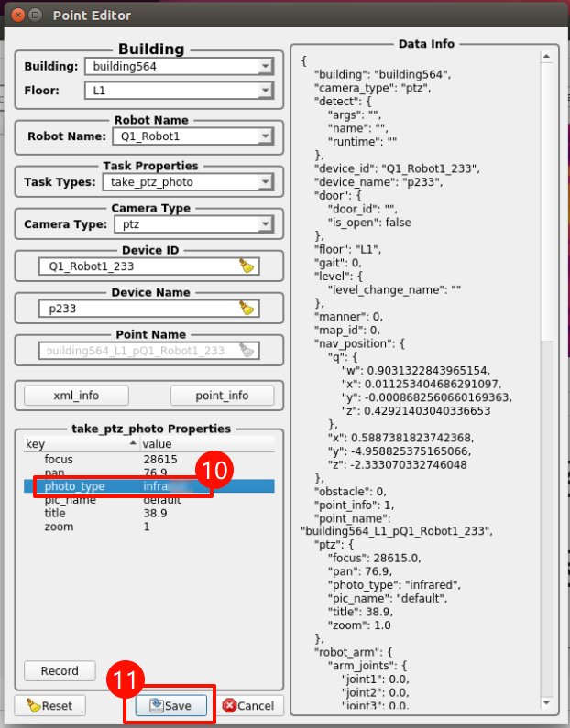Expand the Task Types dropdown
Image resolution: width=570 pixels, height=728 pixels.
[x=265, y=182]
